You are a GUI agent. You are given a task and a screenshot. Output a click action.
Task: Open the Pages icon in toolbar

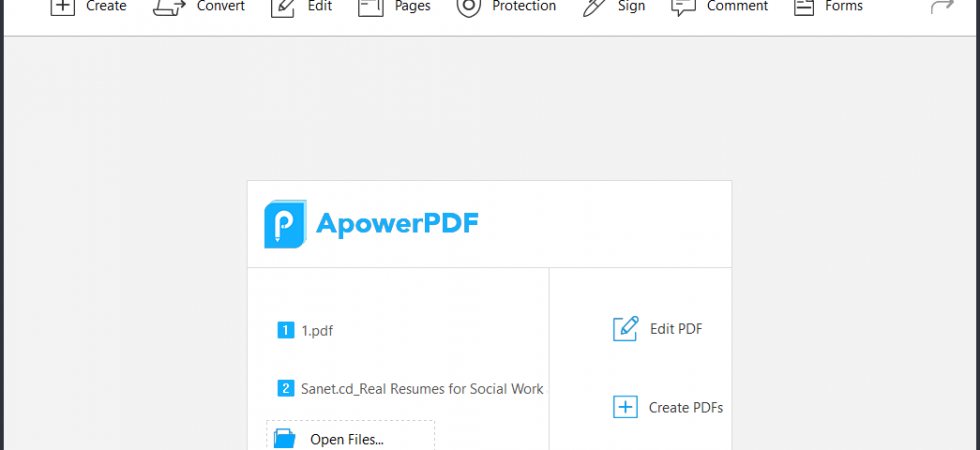point(371,7)
